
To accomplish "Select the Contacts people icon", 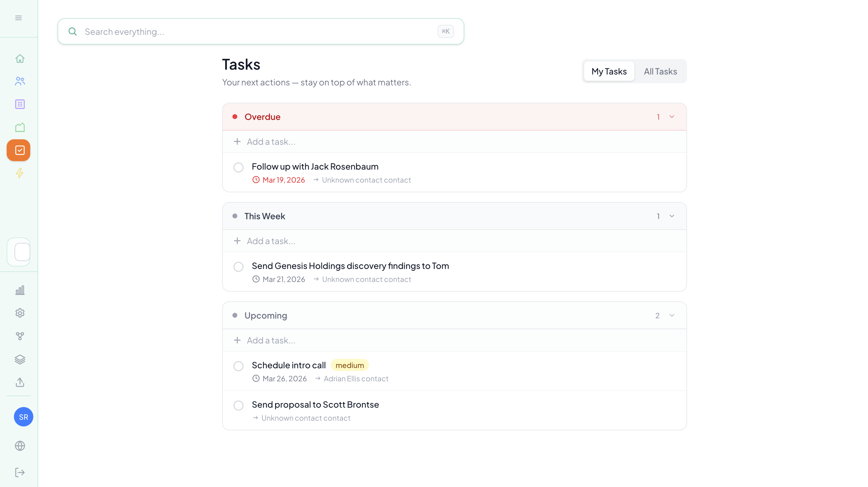I will click(x=20, y=81).
